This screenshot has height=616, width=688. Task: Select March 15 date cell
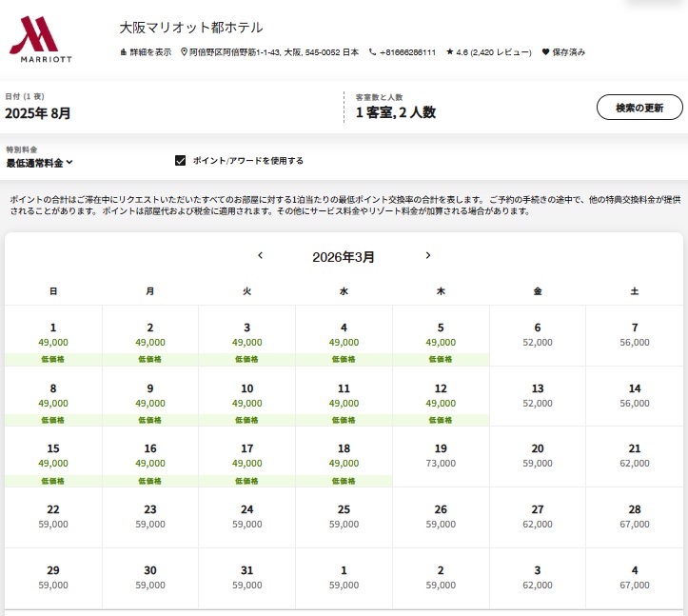(53, 457)
